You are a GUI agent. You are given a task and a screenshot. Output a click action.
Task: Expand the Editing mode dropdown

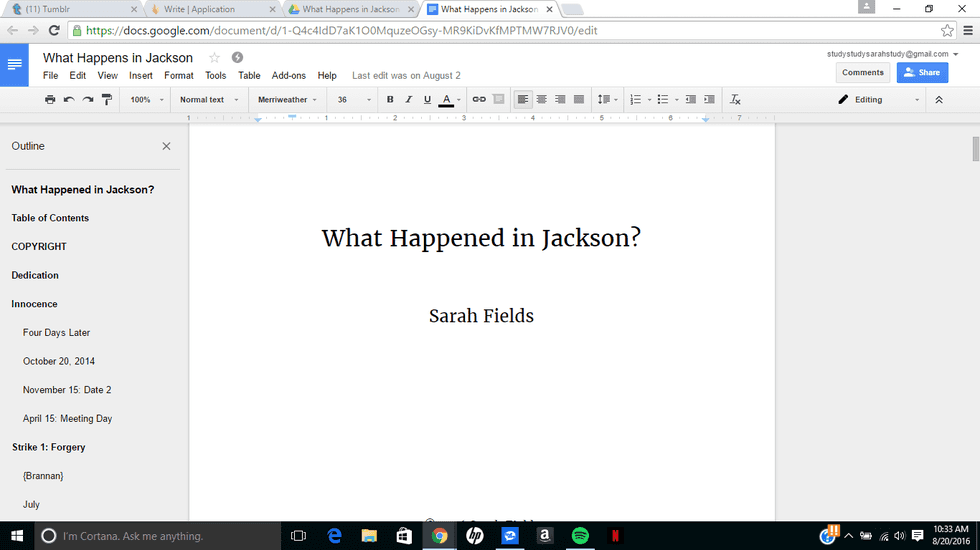[878, 100]
